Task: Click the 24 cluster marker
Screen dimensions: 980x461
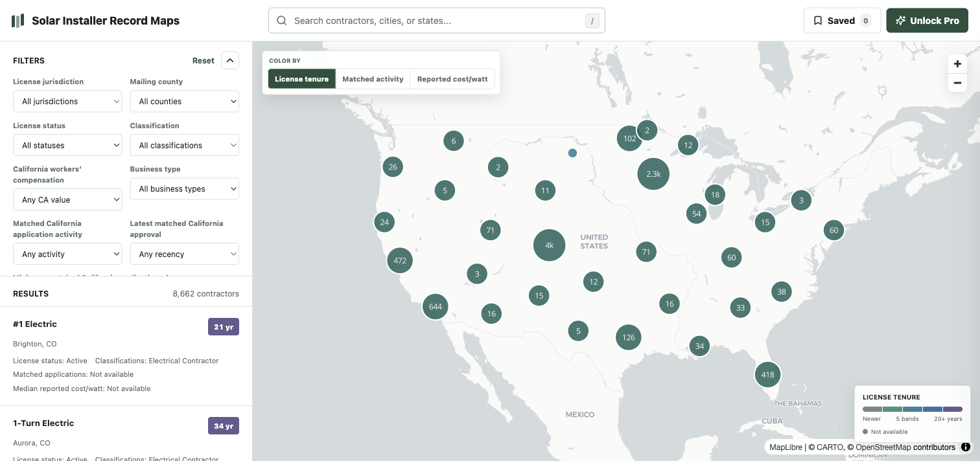Action: tap(384, 222)
